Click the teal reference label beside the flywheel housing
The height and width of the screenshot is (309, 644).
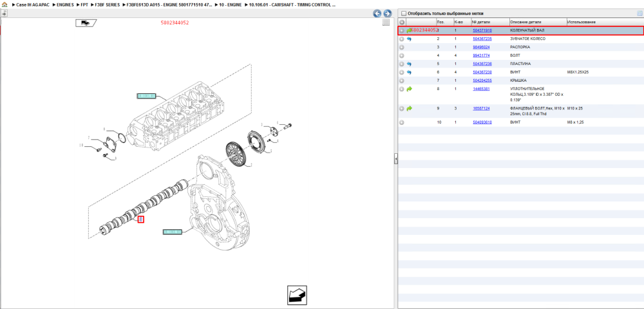[173, 232]
